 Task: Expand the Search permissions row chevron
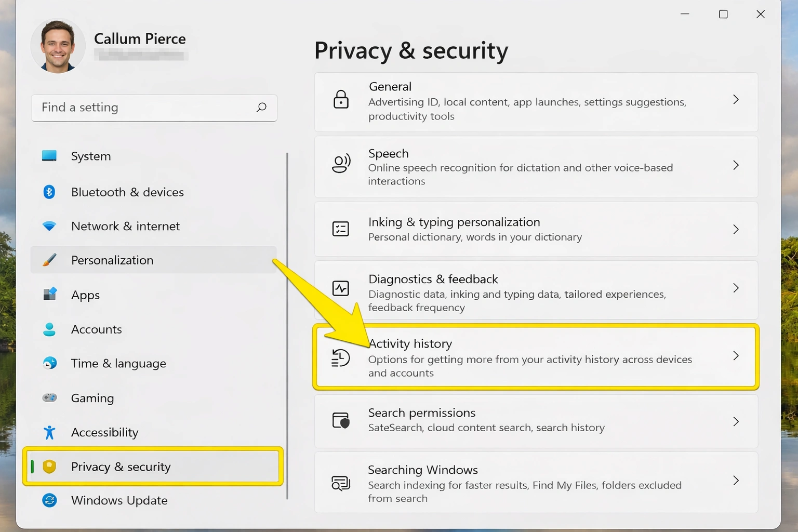(x=736, y=421)
